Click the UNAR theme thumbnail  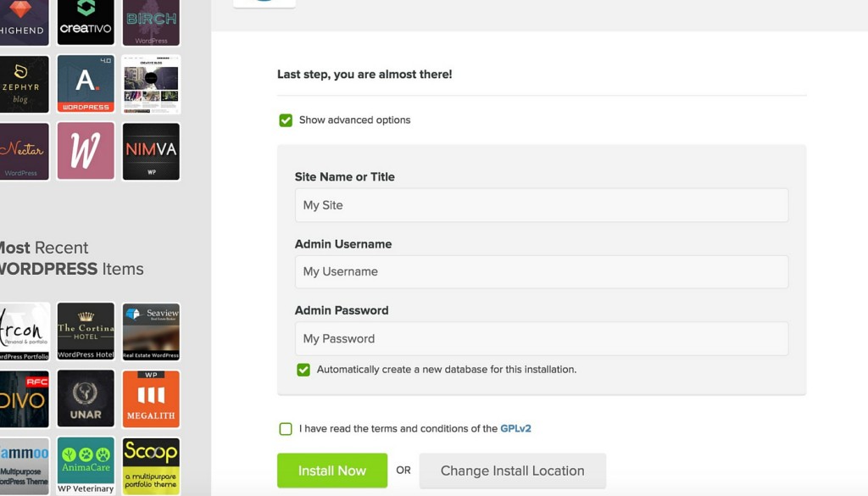[x=85, y=398]
